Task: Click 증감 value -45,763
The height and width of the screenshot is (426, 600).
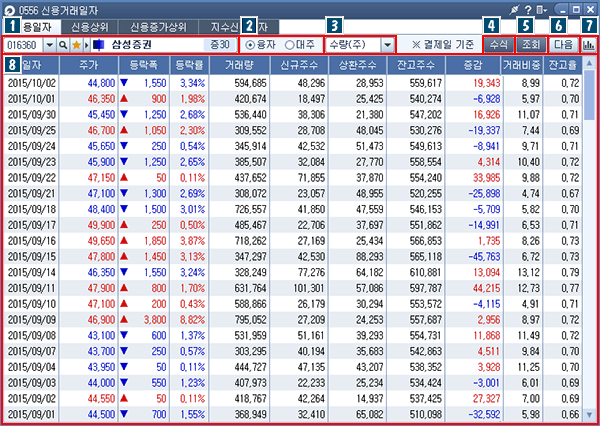Action: 484,256
